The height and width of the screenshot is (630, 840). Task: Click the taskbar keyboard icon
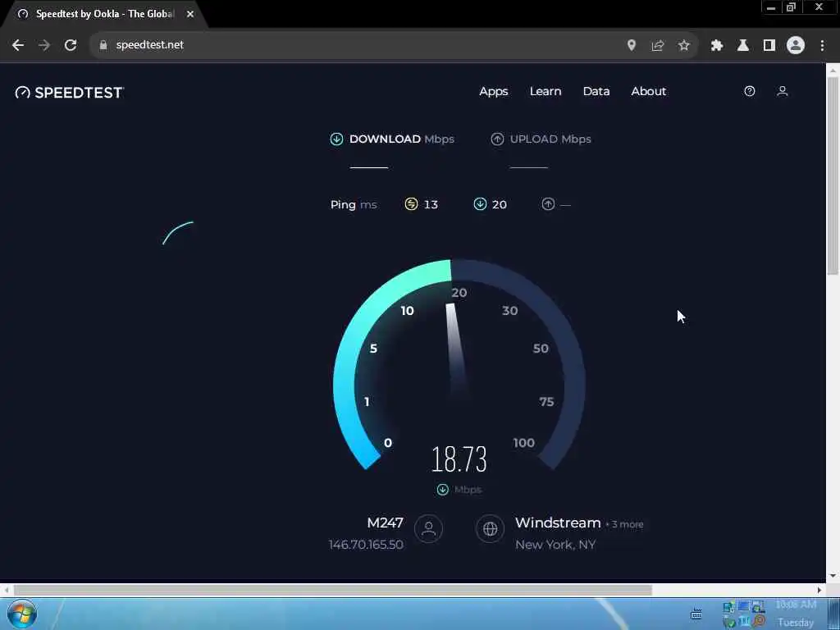point(696,614)
